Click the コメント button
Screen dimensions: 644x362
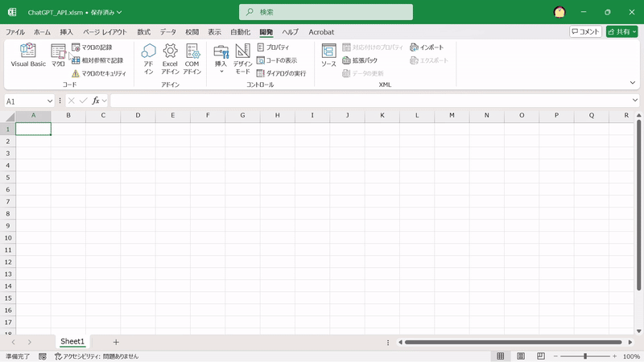[585, 32]
